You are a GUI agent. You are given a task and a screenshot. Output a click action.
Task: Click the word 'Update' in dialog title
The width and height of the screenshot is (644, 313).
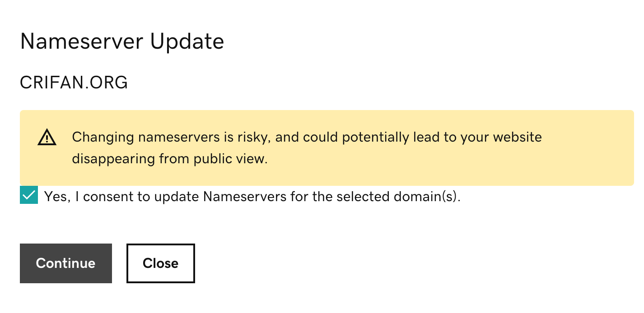[x=187, y=42]
